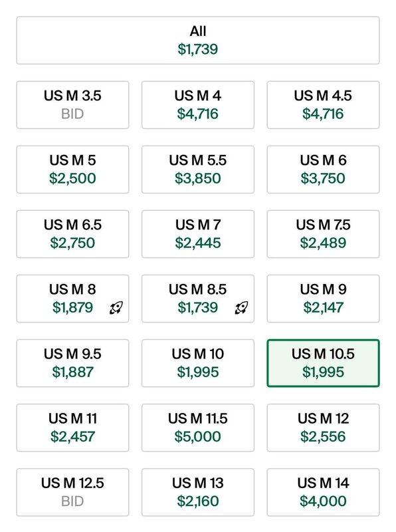Click the rocket icon on US M 8

click(x=116, y=308)
